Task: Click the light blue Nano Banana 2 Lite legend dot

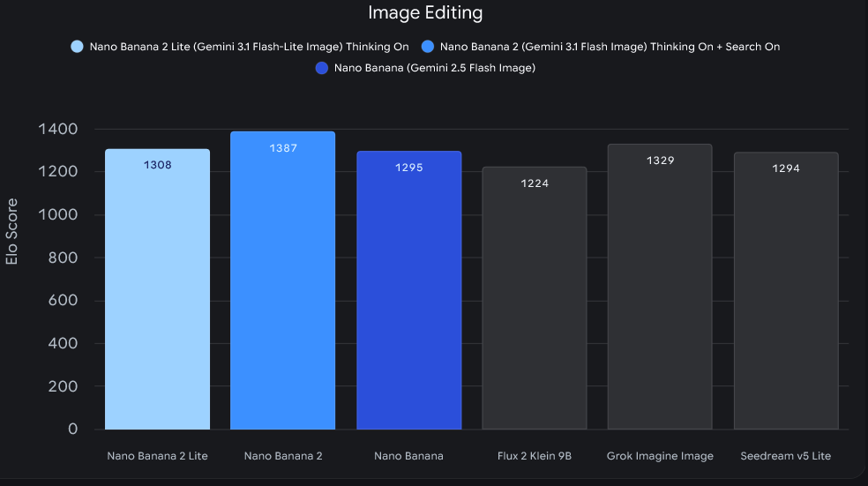Action: click(x=77, y=47)
